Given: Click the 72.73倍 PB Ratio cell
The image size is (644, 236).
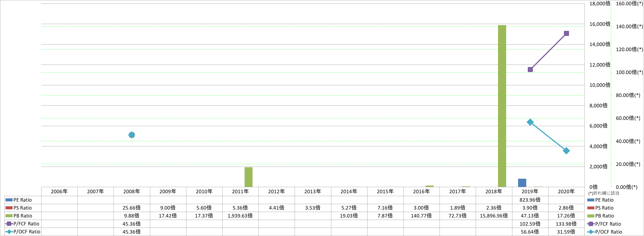Looking at the screenshot, I should coord(457,216).
